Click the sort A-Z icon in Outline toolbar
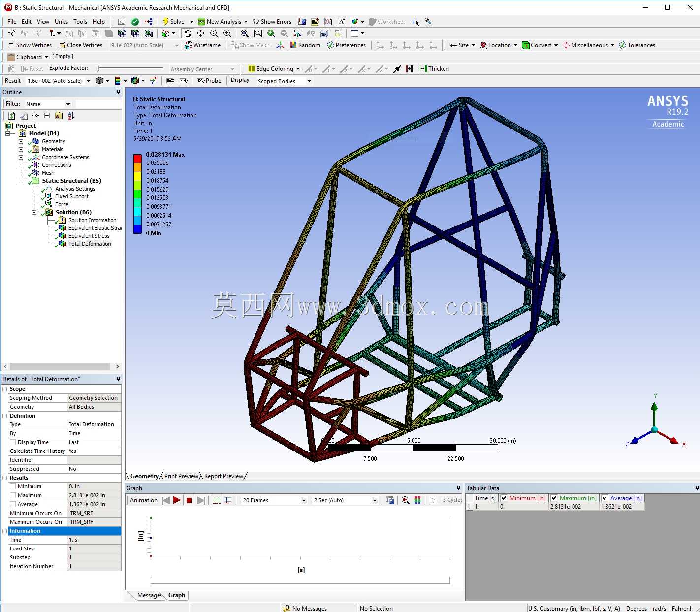The height and width of the screenshot is (612, 700). click(71, 116)
